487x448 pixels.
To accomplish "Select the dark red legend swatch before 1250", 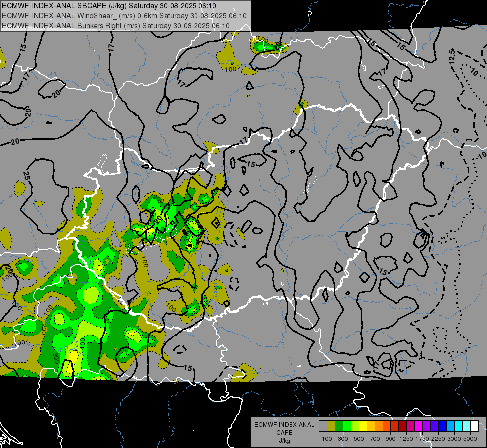I will tap(403, 426).
